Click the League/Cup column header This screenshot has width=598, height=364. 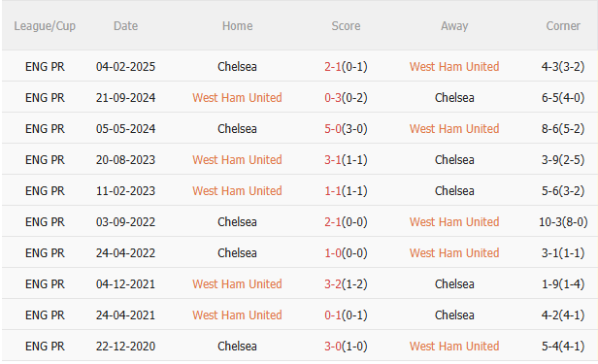(x=45, y=26)
